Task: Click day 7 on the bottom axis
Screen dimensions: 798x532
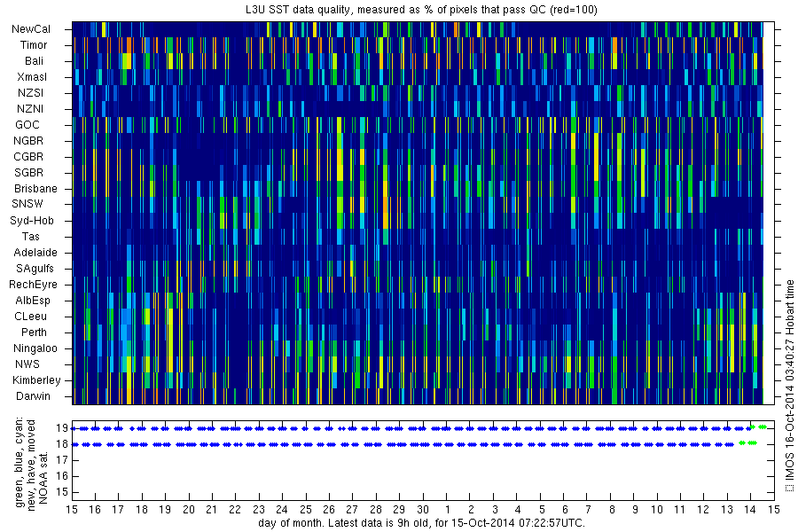Action: click(589, 510)
